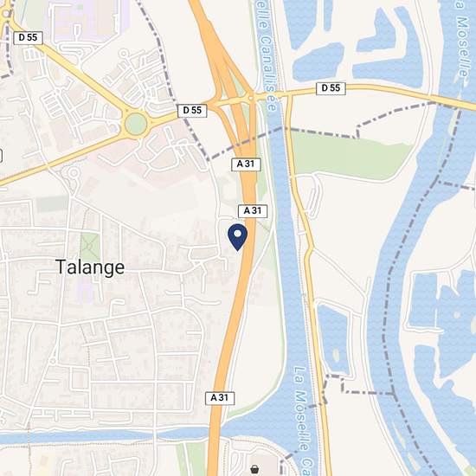Viewport: 476px width, 476px height.
Task: Click the D 55 road shield top left
Action: (x=28, y=37)
